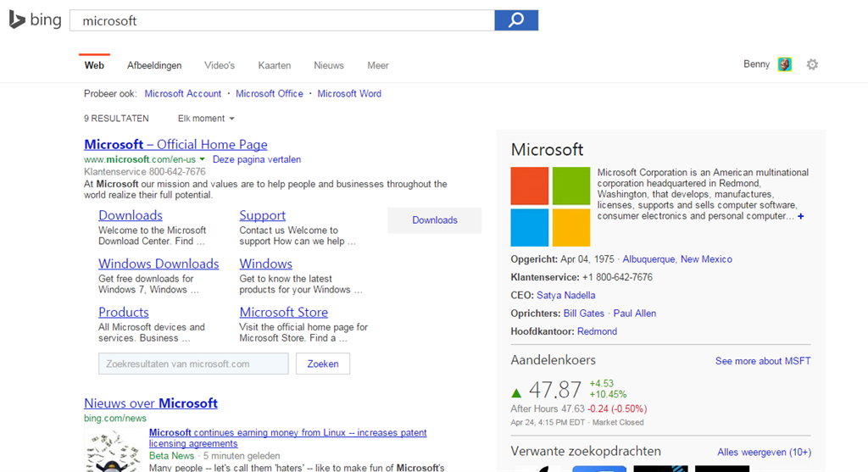
Task: Open the Kaarten tab
Action: point(274,65)
